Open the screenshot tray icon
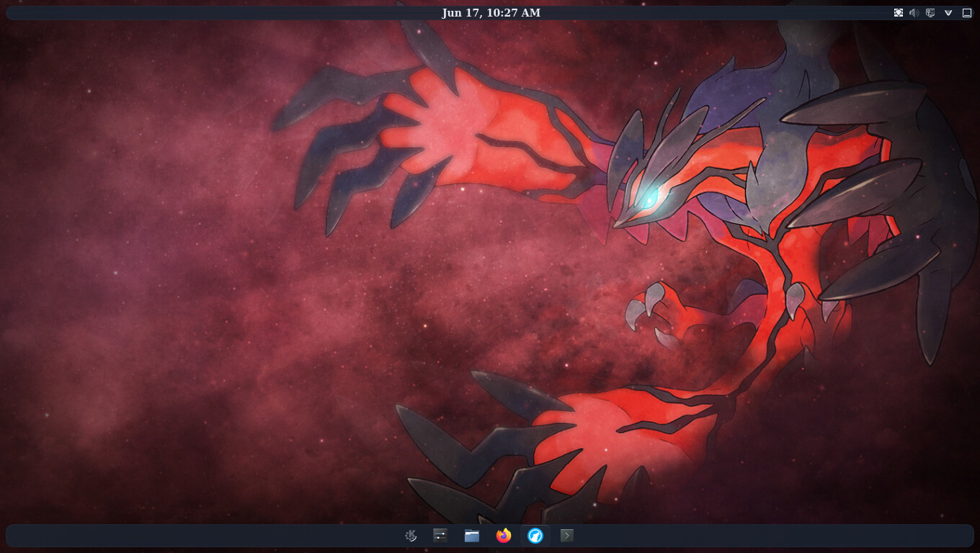Image resolution: width=980 pixels, height=553 pixels. [x=899, y=13]
